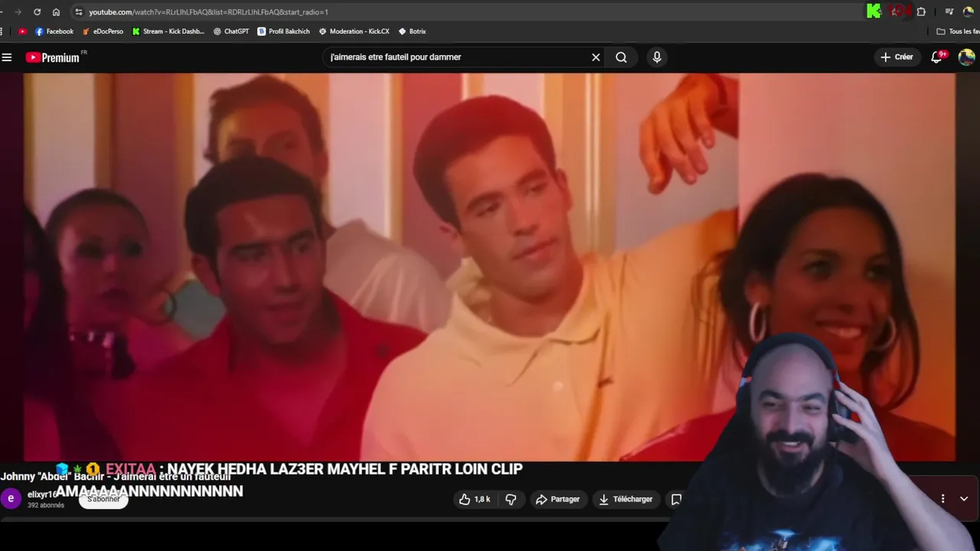
Task: Open the Profil Bakchich bookmark
Action: tap(283, 31)
